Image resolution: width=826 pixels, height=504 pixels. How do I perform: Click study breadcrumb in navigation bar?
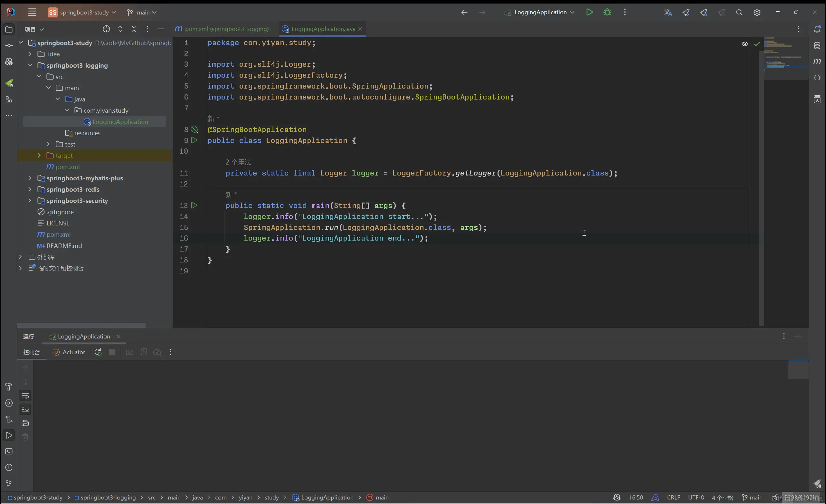point(271,497)
